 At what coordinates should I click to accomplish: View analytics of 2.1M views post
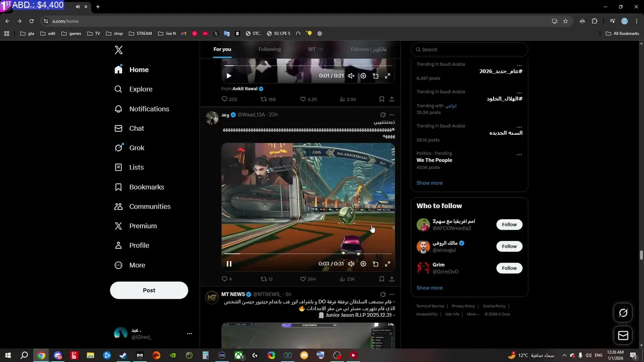[x=348, y=99]
